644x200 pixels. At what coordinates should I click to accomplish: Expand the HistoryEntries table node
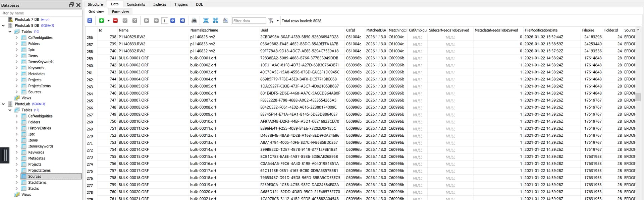17,128
